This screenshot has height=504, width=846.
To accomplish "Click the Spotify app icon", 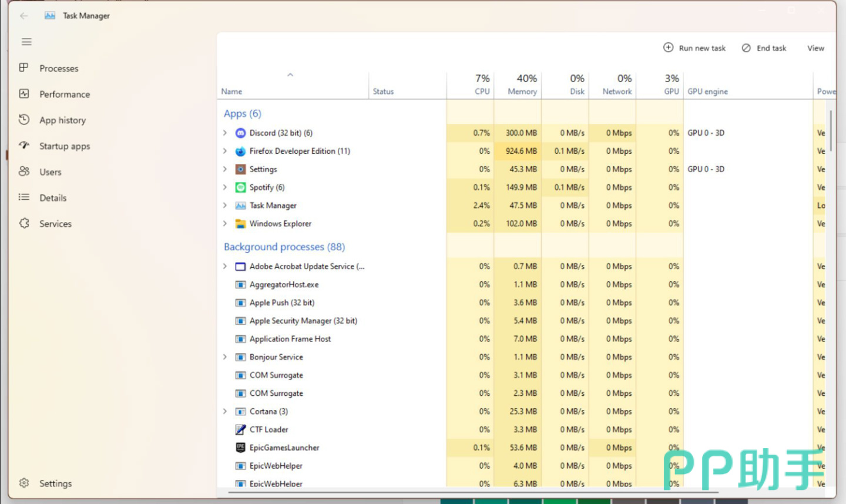I will point(240,187).
